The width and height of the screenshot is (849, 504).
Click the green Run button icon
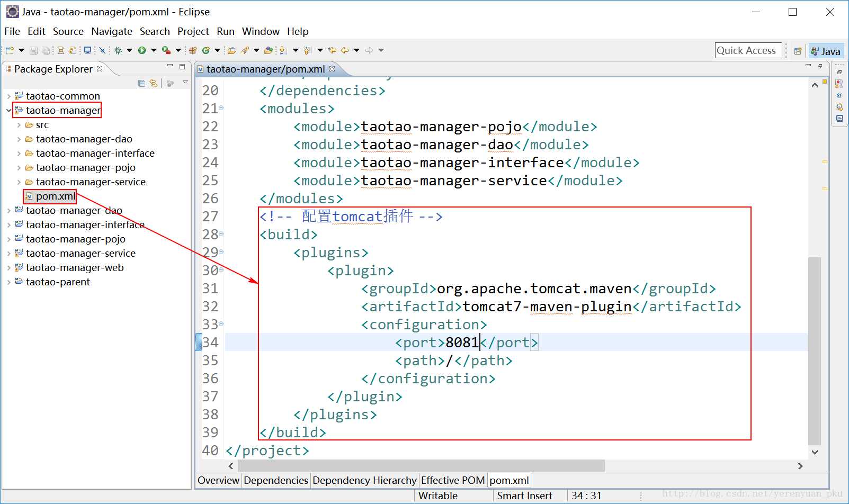pyautogui.click(x=142, y=50)
